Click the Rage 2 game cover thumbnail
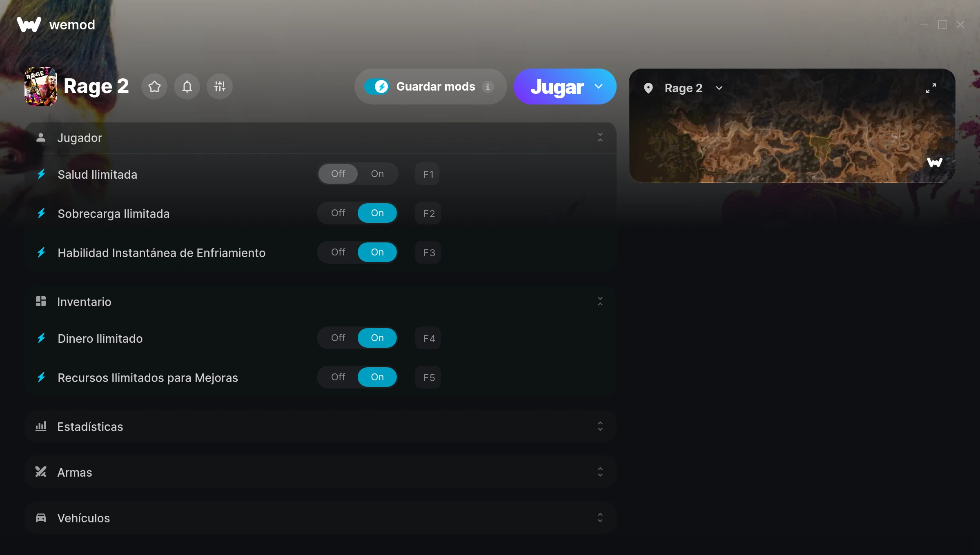 (x=41, y=87)
